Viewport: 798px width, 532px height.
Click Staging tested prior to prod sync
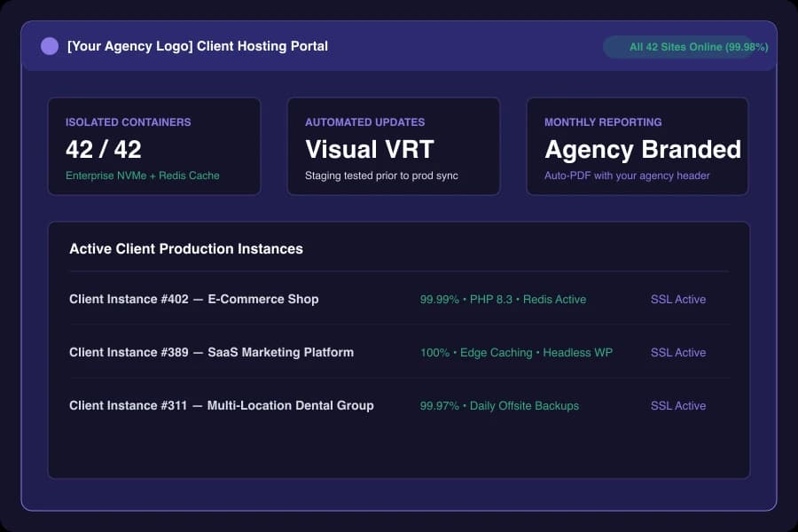tap(381, 176)
